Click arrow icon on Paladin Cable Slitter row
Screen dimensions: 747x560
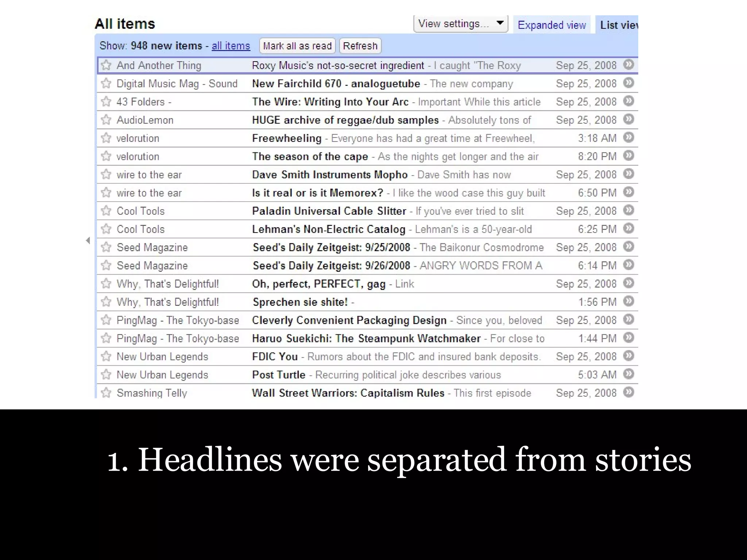click(x=628, y=210)
